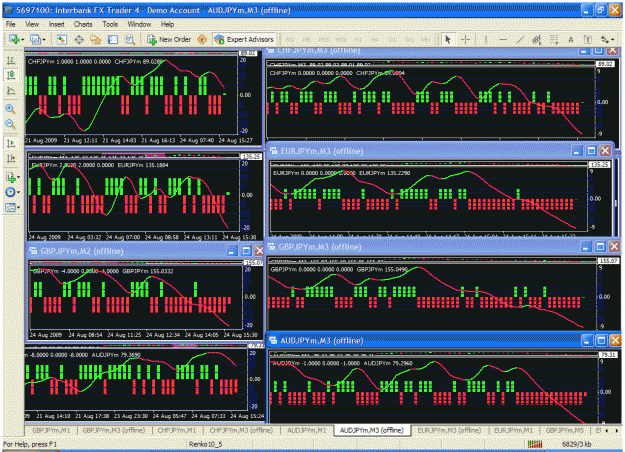Image resolution: width=625 pixels, height=452 pixels.
Task: Click the Zoom In magnifier icon
Action: [x=10, y=108]
